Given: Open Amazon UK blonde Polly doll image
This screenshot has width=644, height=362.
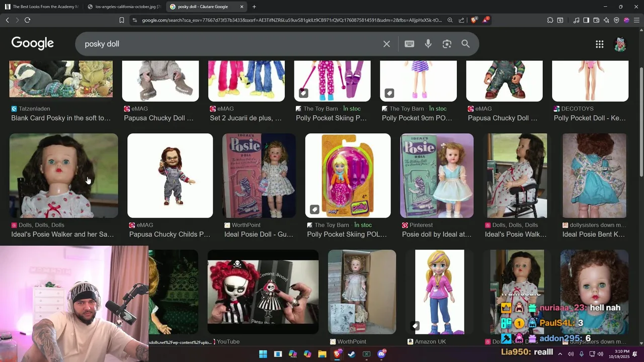Looking at the screenshot, I should 440,292.
